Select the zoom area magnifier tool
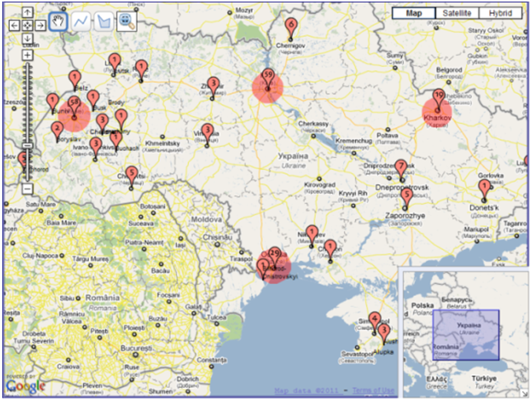 (127, 22)
